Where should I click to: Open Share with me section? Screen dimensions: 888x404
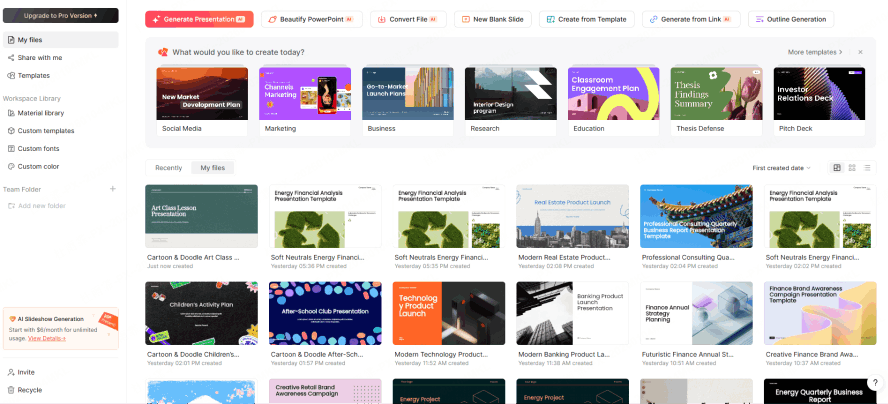tap(40, 57)
